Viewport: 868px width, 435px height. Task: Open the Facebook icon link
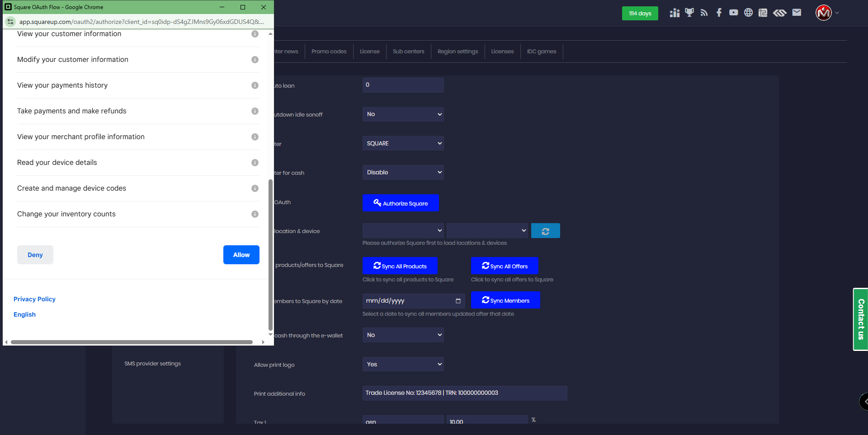719,13
